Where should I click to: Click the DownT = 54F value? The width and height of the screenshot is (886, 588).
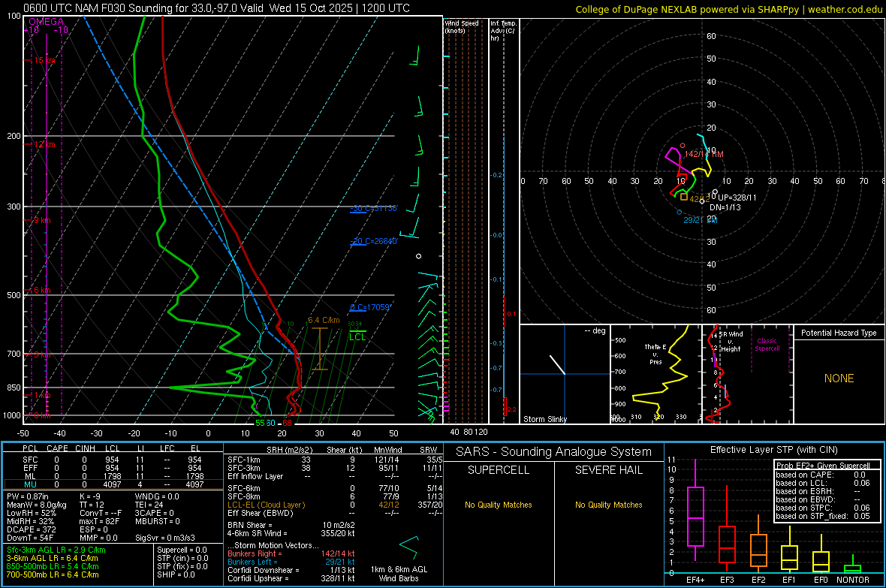click(x=29, y=538)
